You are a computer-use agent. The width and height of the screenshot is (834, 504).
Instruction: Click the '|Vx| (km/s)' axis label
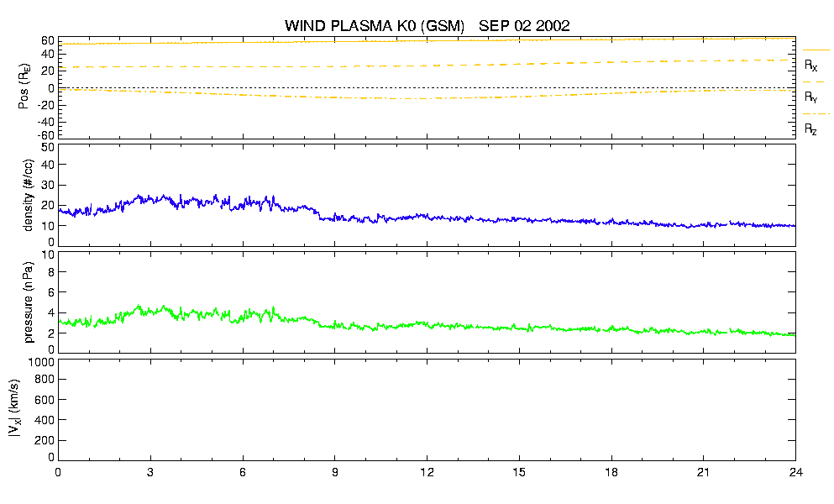click(15, 409)
